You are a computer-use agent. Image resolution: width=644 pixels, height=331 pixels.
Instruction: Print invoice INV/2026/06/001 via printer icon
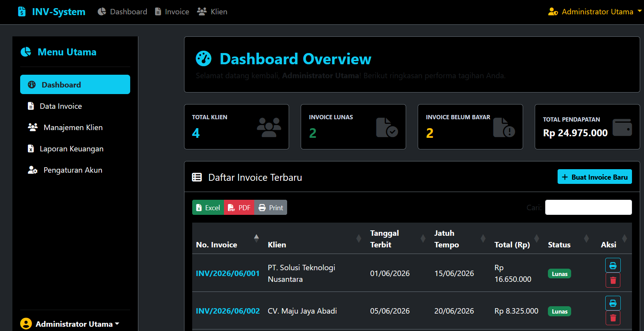613,266
